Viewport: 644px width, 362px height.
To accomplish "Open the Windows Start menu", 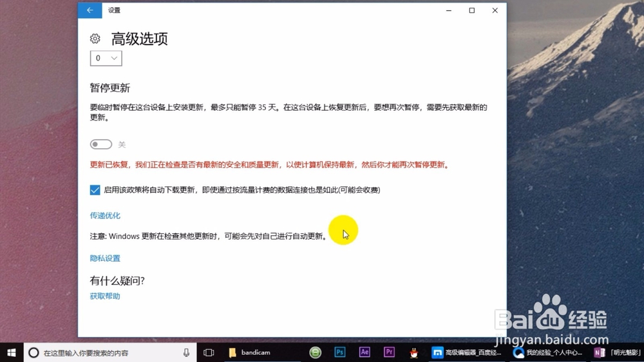I will [12, 352].
